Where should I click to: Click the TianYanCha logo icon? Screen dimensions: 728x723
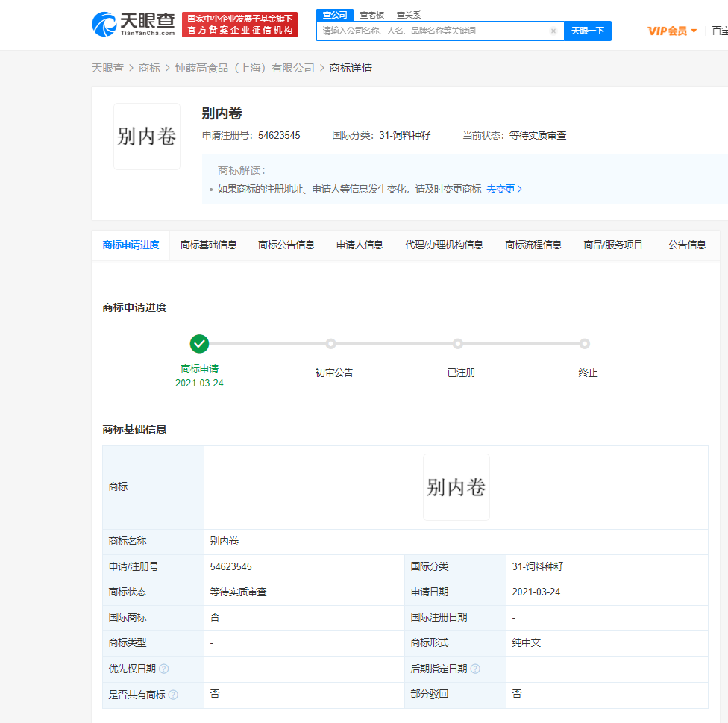coord(104,24)
